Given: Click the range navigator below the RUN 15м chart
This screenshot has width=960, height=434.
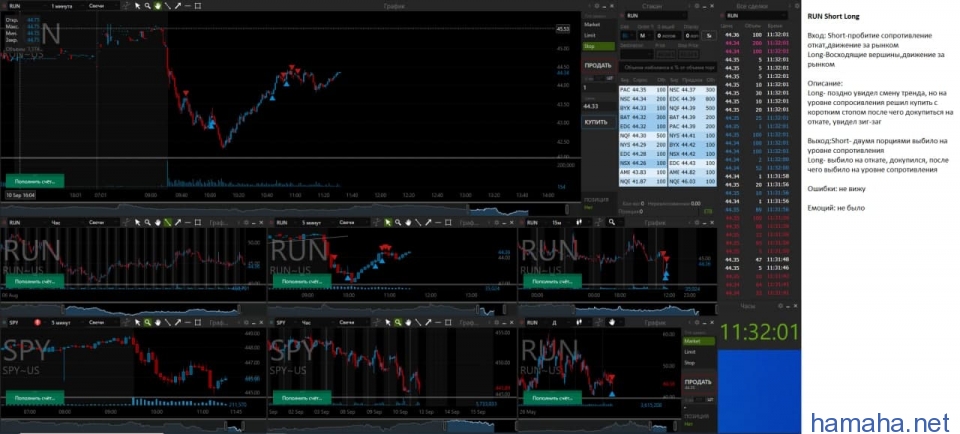Looking at the screenshot, I should (x=617, y=309).
